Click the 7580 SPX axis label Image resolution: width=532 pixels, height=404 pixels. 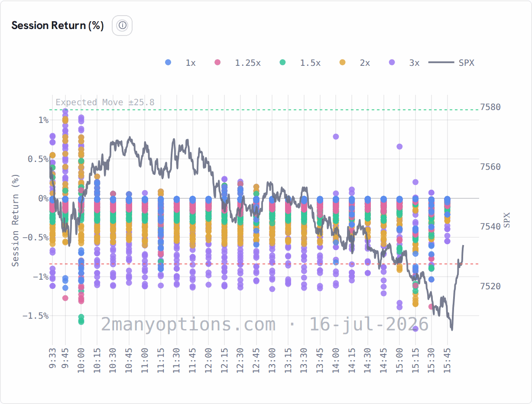tap(490, 107)
